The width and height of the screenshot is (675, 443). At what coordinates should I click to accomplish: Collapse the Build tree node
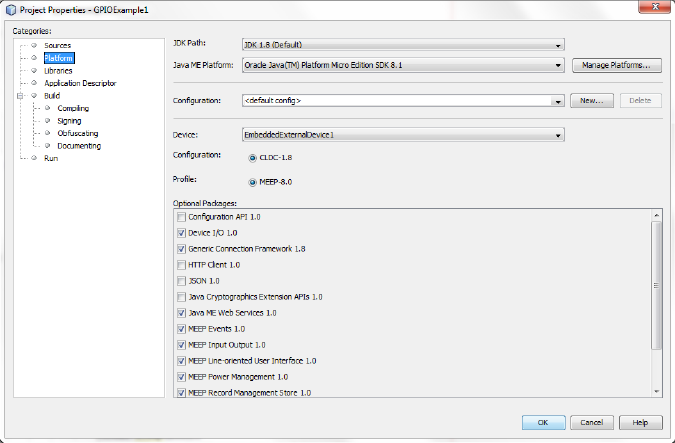[20, 96]
